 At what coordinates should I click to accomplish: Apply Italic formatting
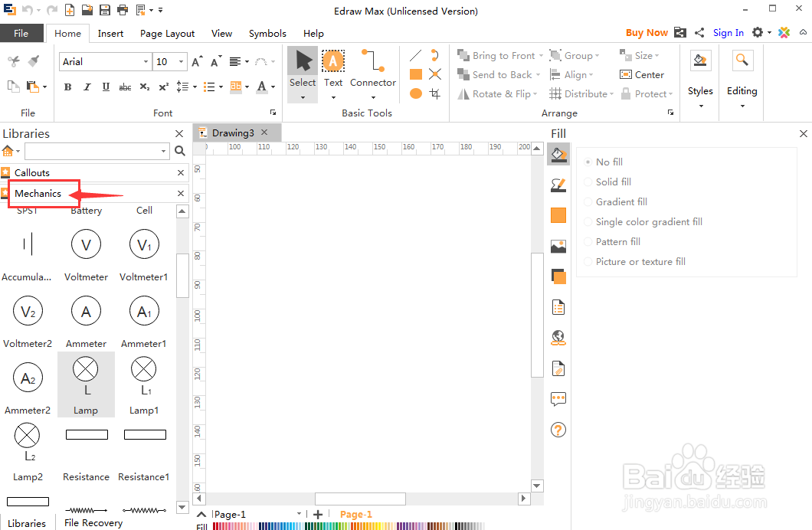pos(87,87)
